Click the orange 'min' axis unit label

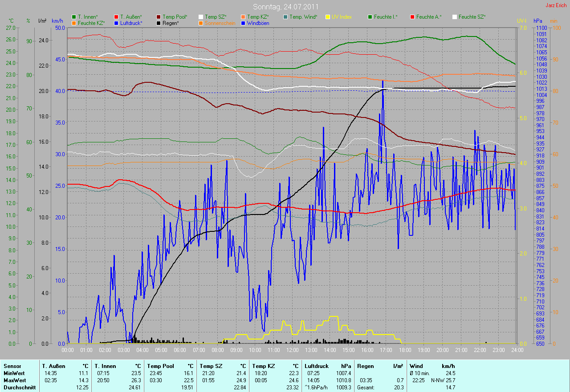[x=554, y=21]
